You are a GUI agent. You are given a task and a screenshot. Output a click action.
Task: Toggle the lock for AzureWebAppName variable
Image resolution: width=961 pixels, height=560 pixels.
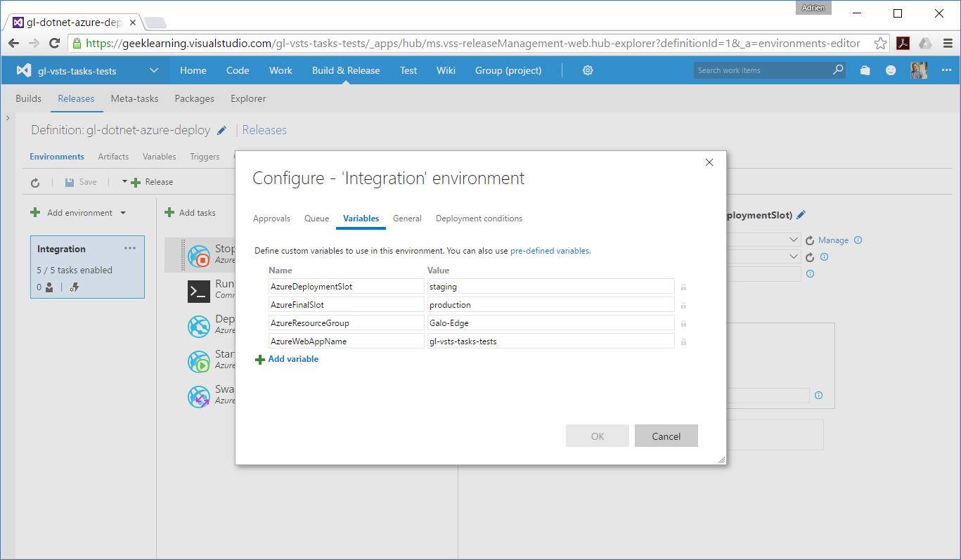(x=683, y=341)
